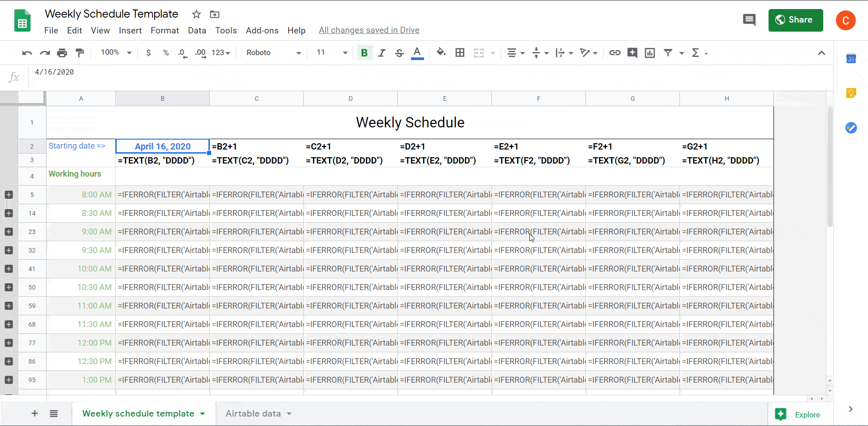Viewport: 868px width, 426px height.
Task: Format as percent
Action: [166, 53]
